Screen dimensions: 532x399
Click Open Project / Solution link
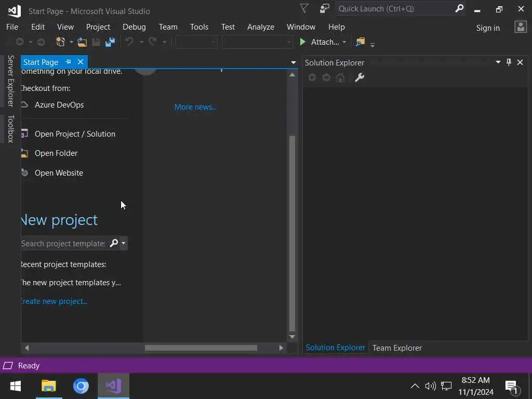coord(75,134)
